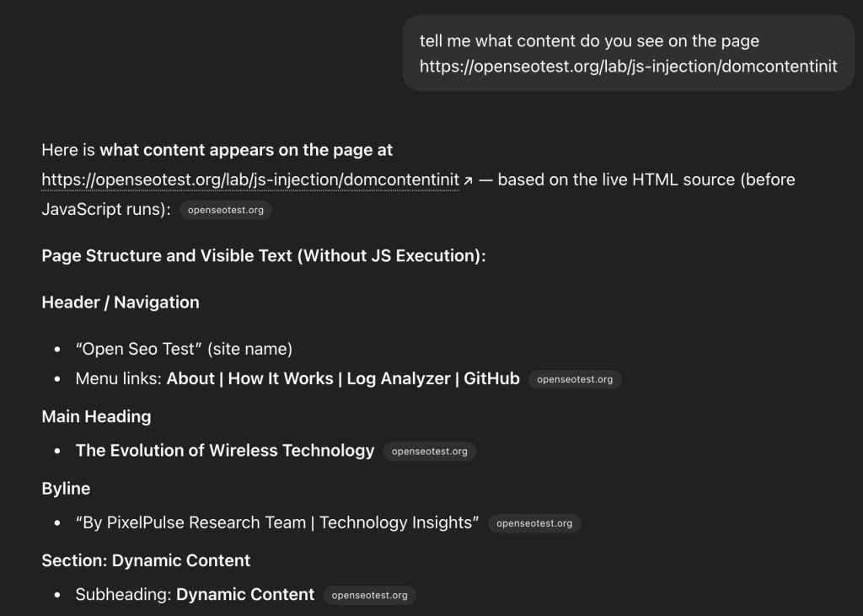Open the citation chip beside the GitHub menu link

[x=575, y=379]
